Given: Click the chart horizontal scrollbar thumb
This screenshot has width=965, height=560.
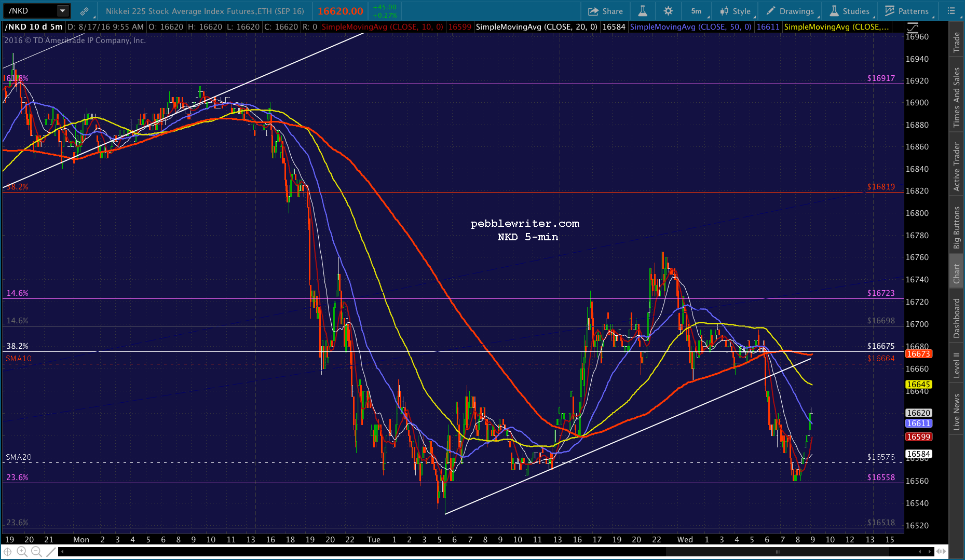Looking at the screenshot, I should [777, 552].
